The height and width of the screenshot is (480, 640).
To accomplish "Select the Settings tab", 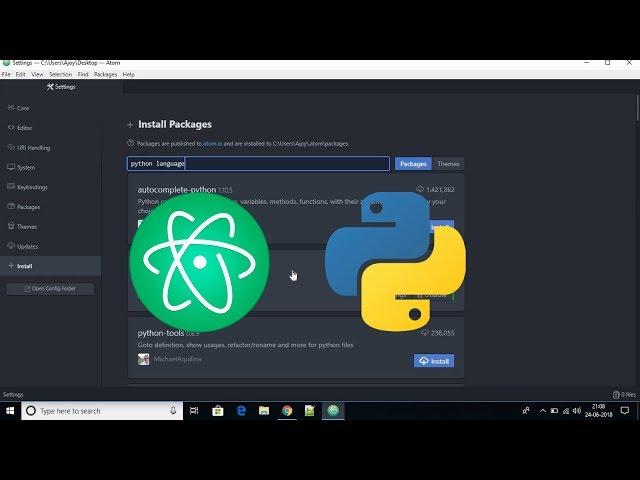I will pos(61,87).
